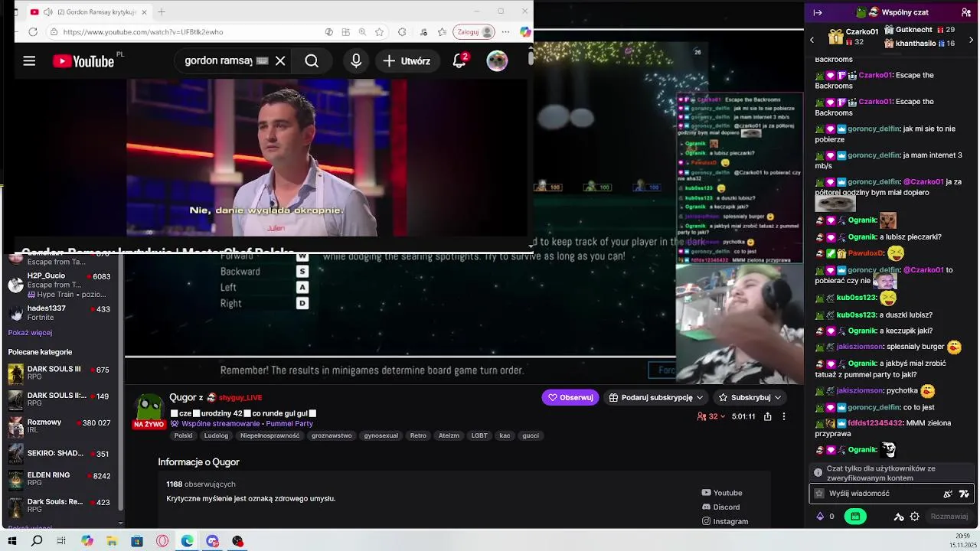Select the Ludolog tag
The width and height of the screenshot is (980, 551).
click(x=217, y=435)
